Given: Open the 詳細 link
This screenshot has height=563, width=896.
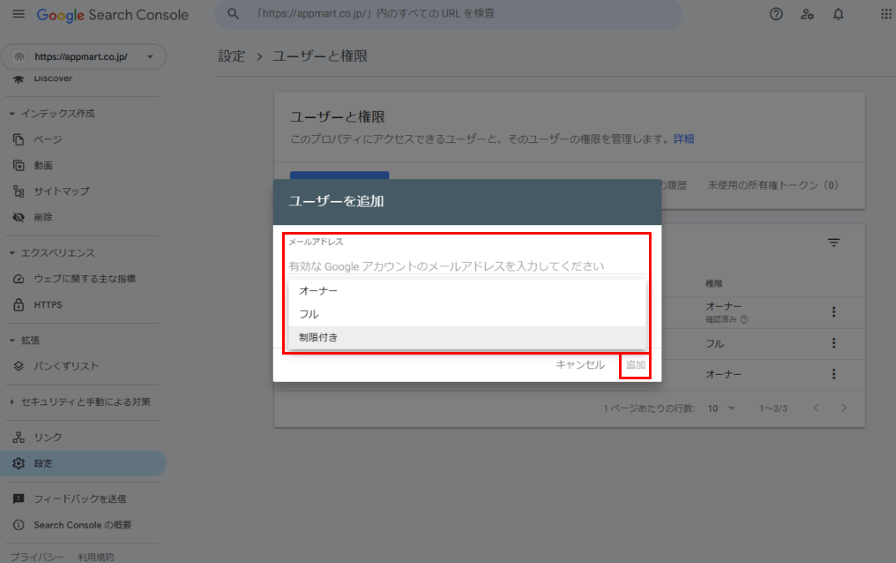Looking at the screenshot, I should [x=683, y=139].
